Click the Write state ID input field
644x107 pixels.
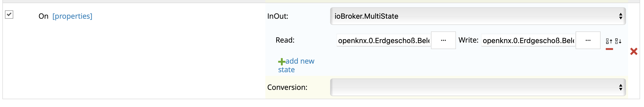pyautogui.click(x=528, y=41)
